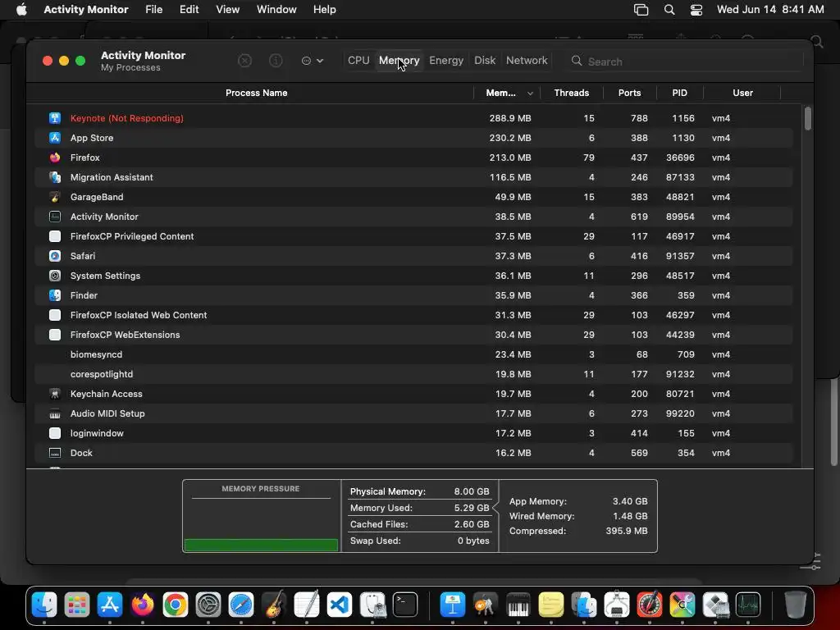This screenshot has height=630, width=840.
Task: Switch to the Disk tab
Action: pos(484,61)
